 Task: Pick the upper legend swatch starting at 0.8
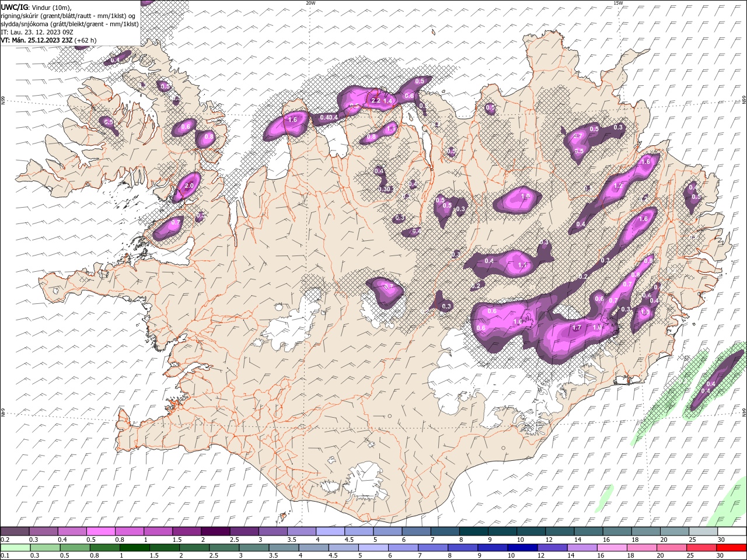(x=129, y=531)
